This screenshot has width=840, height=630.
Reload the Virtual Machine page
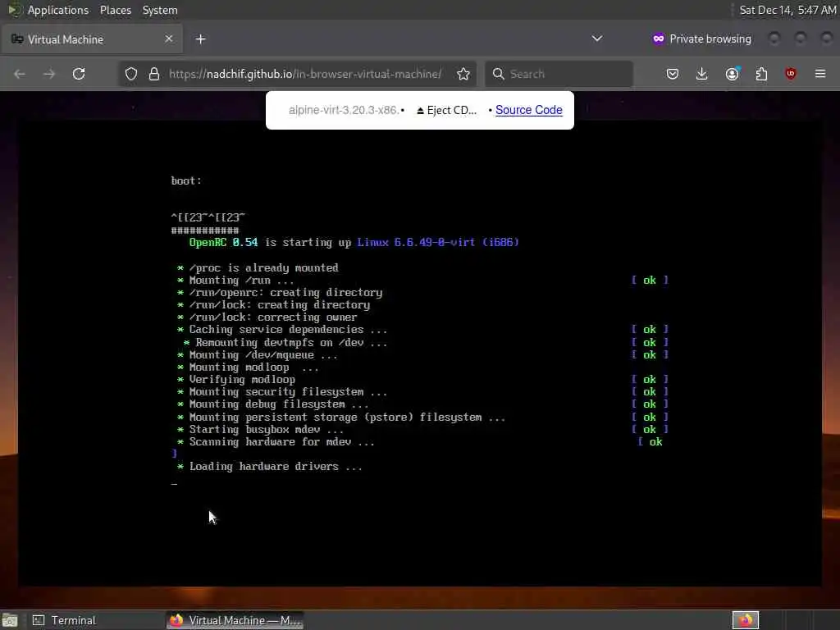tap(79, 74)
